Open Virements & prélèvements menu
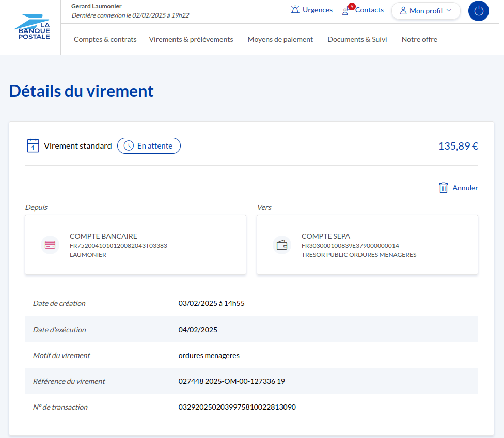The width and height of the screenshot is (504, 438). point(191,39)
